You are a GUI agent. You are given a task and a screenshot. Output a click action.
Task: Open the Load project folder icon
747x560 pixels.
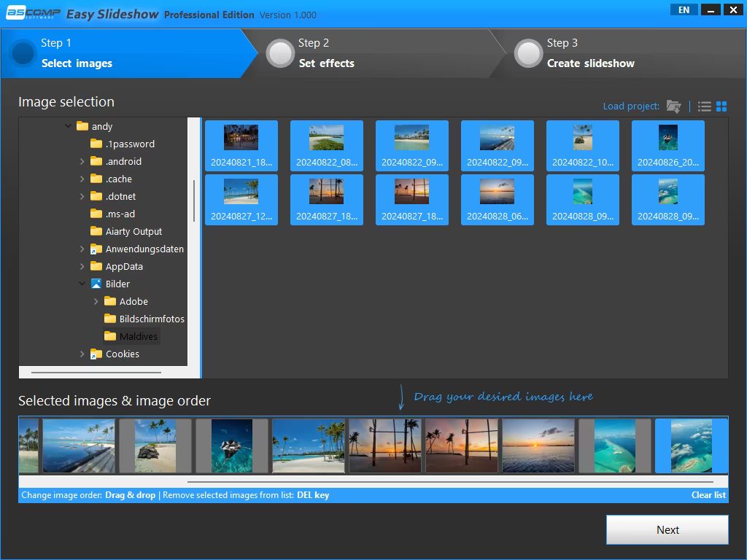click(673, 106)
